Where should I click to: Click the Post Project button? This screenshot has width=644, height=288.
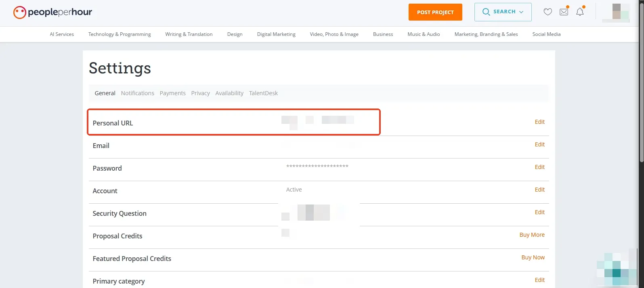[x=435, y=12]
